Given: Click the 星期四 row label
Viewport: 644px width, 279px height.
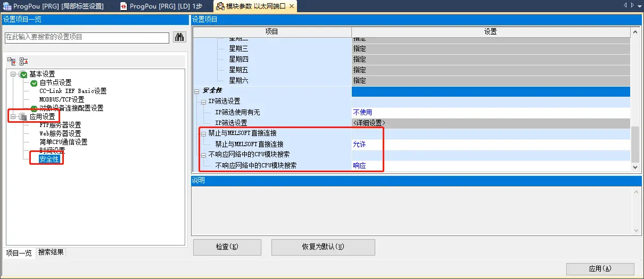Looking at the screenshot, I should point(239,59).
